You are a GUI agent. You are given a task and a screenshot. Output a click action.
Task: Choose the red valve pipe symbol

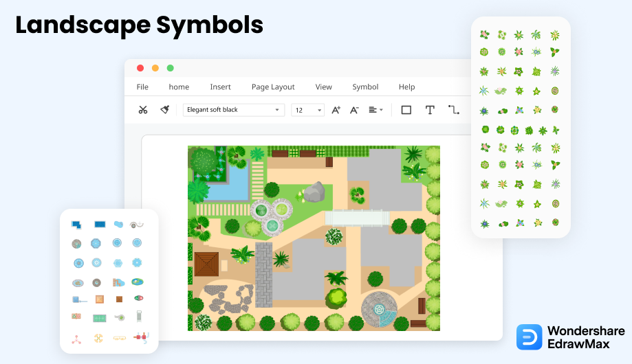[142, 337]
